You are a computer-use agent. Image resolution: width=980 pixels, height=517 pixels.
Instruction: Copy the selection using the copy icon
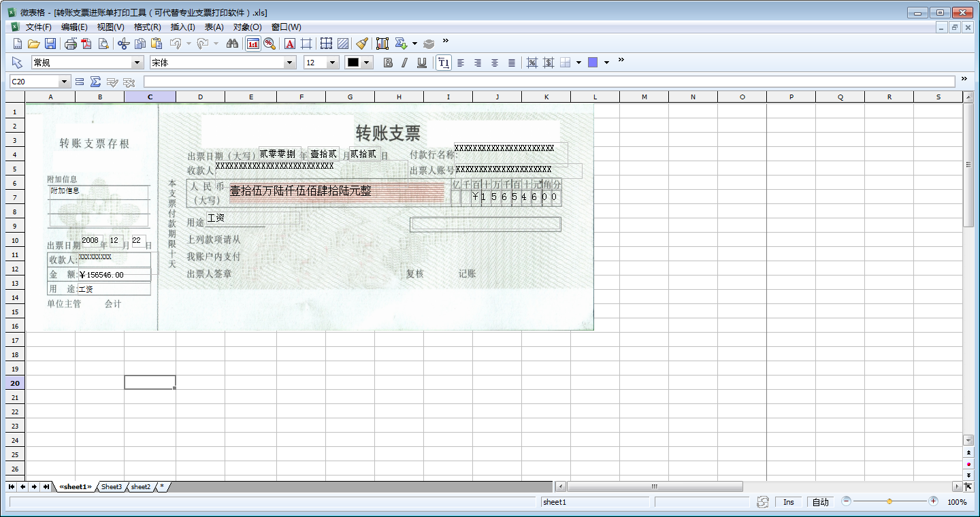pyautogui.click(x=140, y=44)
